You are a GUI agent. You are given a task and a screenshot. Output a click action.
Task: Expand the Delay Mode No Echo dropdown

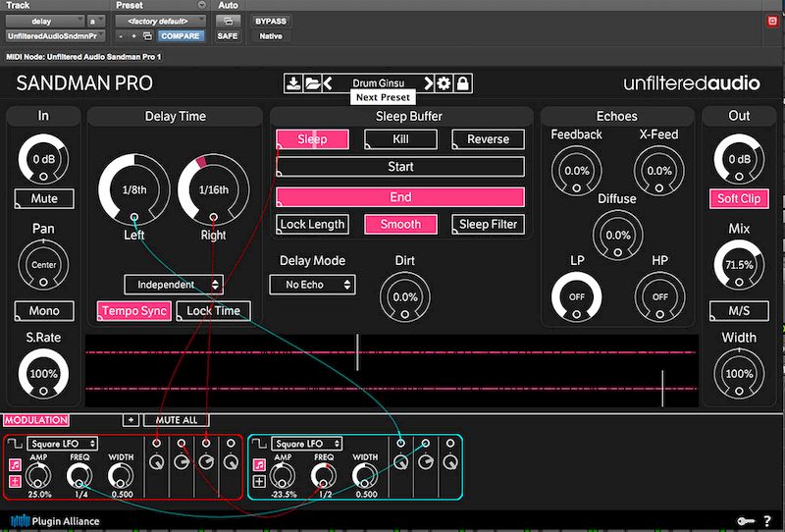312,285
